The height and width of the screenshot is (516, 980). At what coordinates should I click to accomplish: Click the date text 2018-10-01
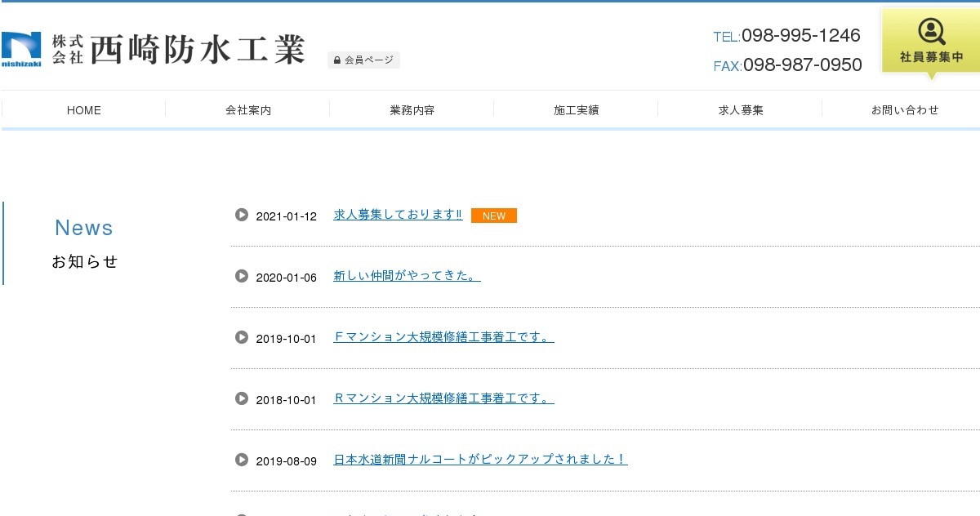point(286,400)
